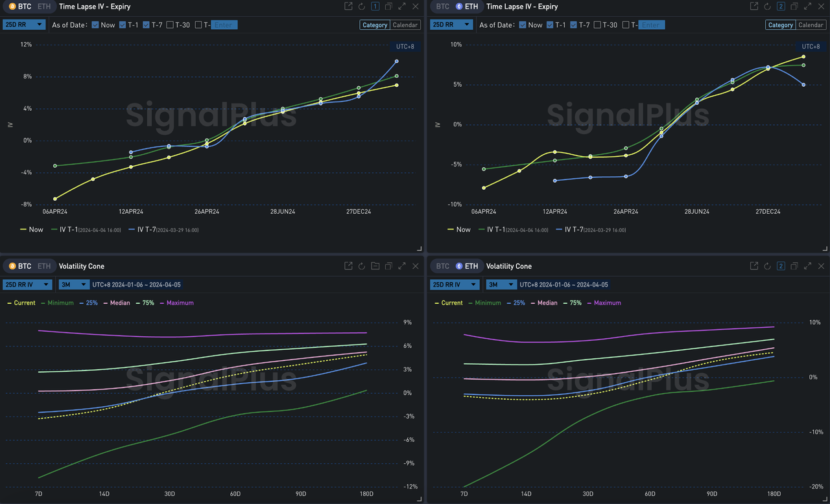Screen dimensions: 830x504
Task: Refresh the BTC Time Lapse IV chart
Action: pyautogui.click(x=362, y=6)
